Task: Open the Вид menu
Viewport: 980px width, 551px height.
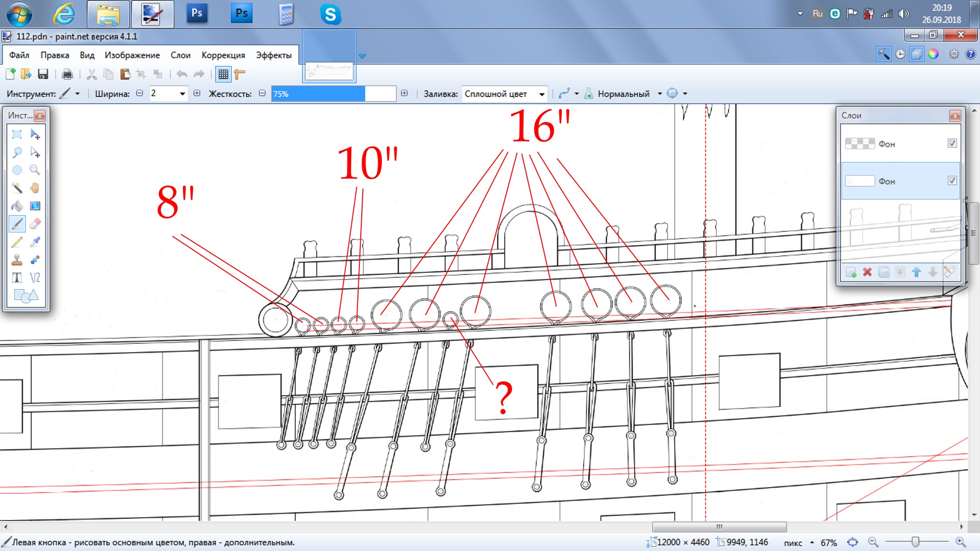Action: 87,55
